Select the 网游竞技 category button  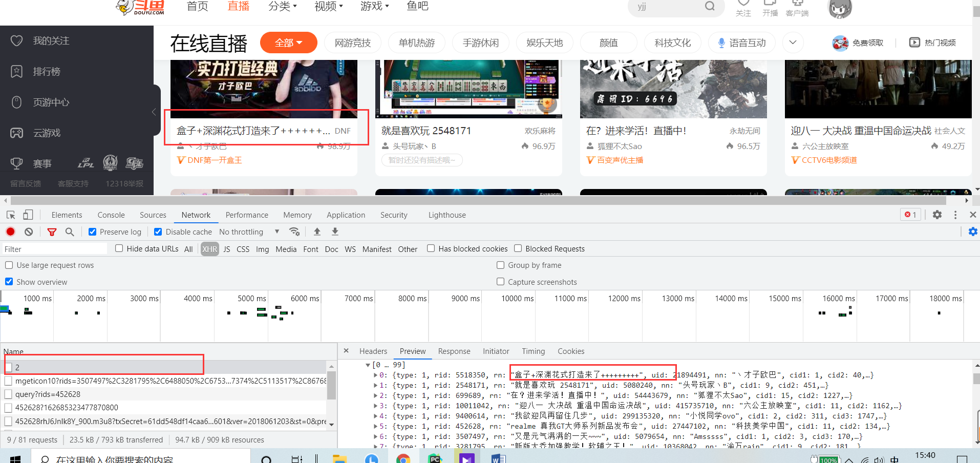353,43
